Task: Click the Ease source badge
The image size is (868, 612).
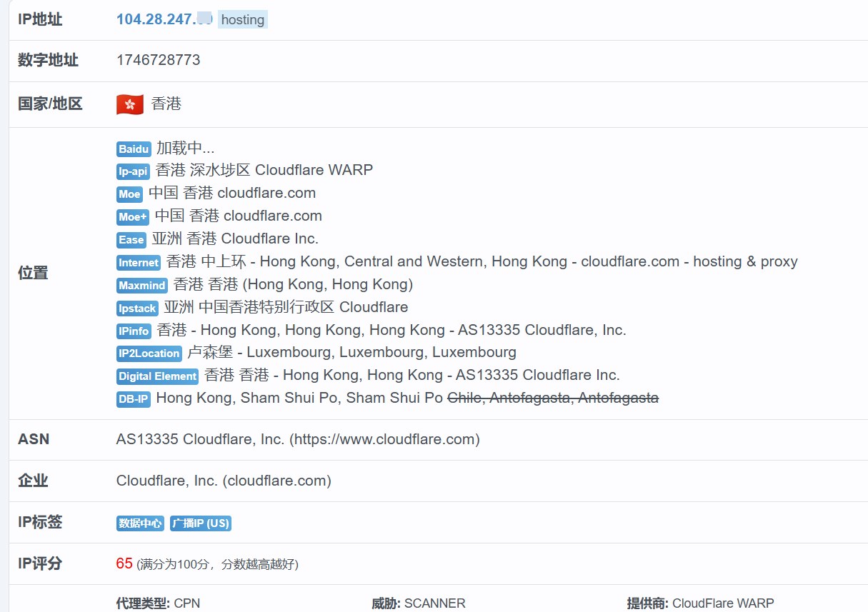Action: tap(131, 240)
